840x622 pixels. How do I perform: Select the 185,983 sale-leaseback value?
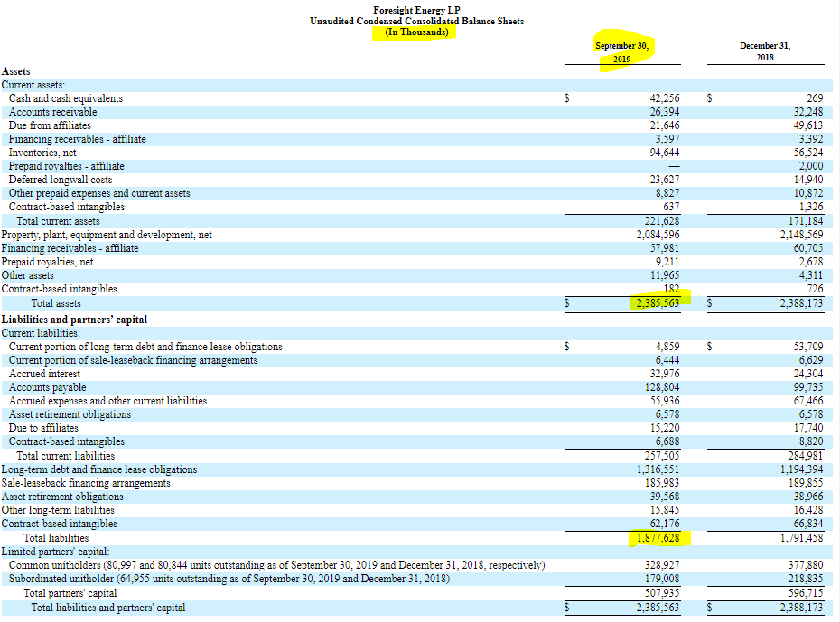point(661,483)
